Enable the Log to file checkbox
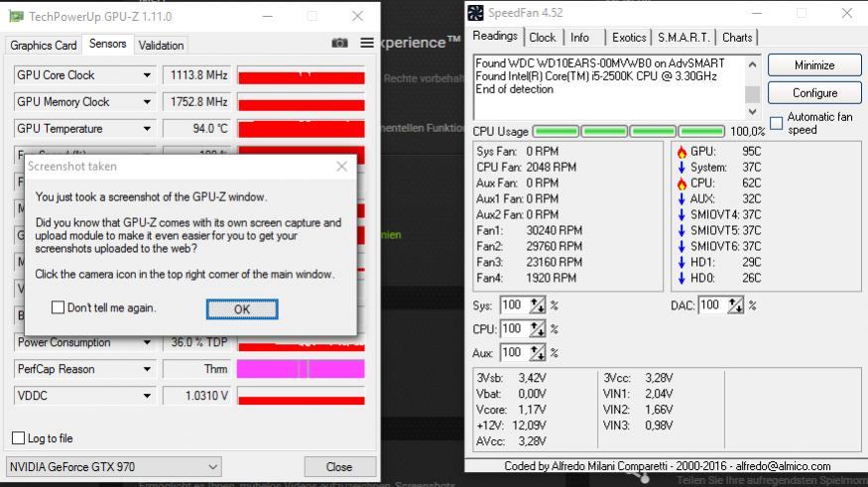Viewport: 868px width, 487px height. (x=18, y=438)
